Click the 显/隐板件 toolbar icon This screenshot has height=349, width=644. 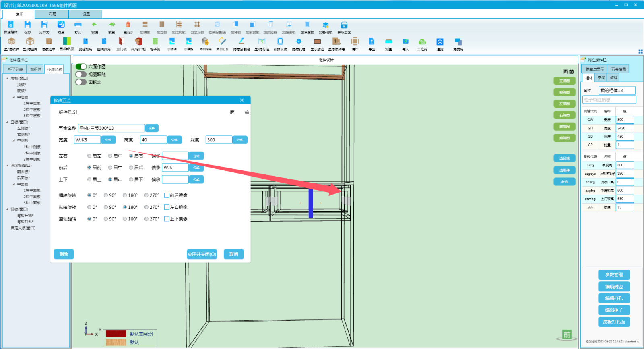coord(12,42)
